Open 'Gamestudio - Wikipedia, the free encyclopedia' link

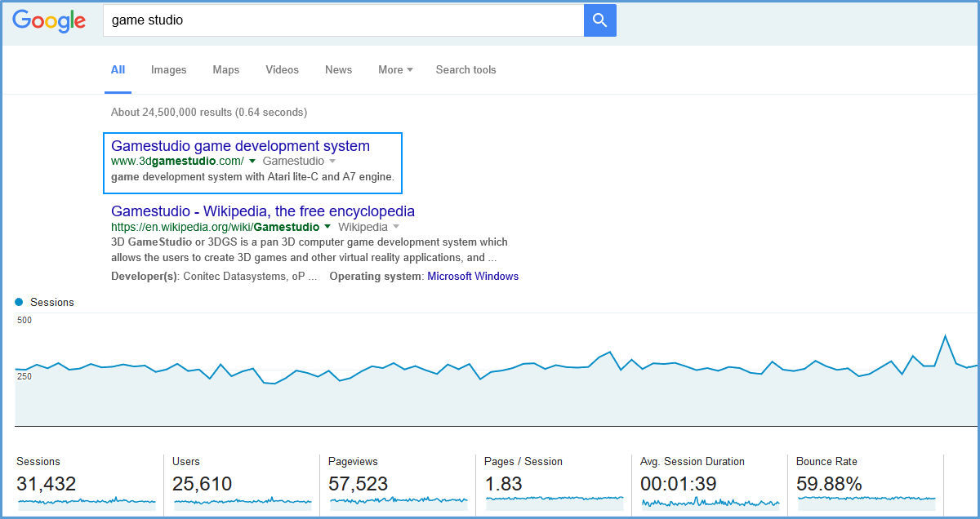263,211
